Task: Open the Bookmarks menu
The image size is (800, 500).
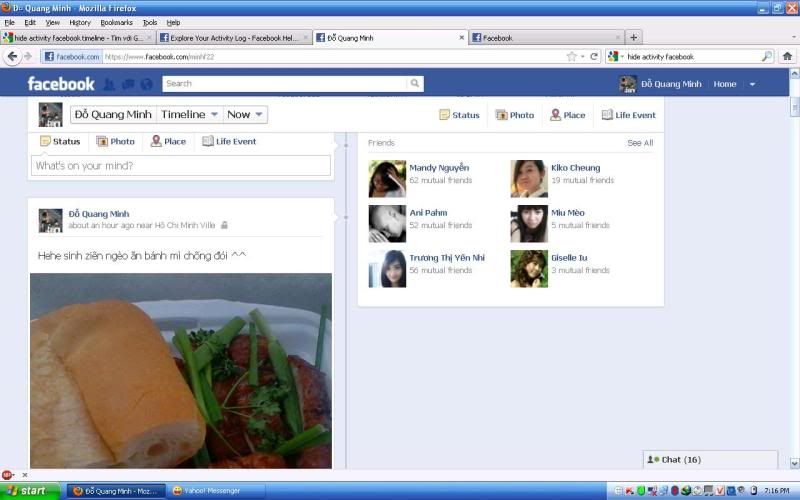Action: coord(116,22)
